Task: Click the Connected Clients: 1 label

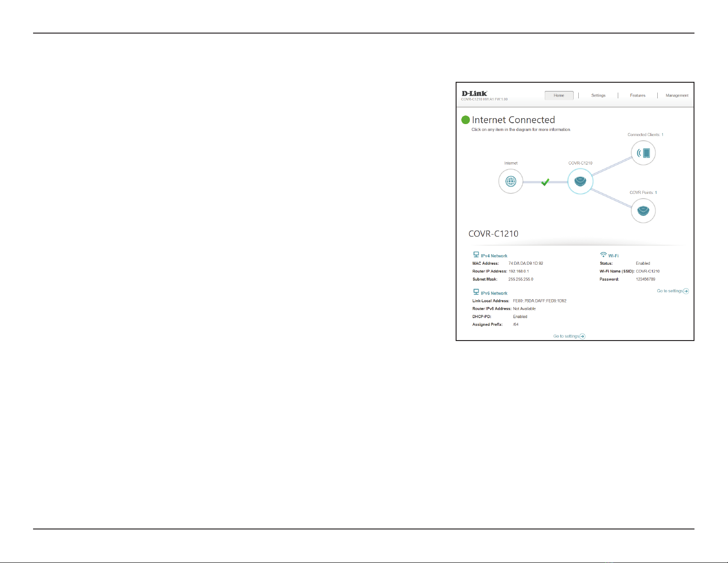Action: pyautogui.click(x=645, y=135)
